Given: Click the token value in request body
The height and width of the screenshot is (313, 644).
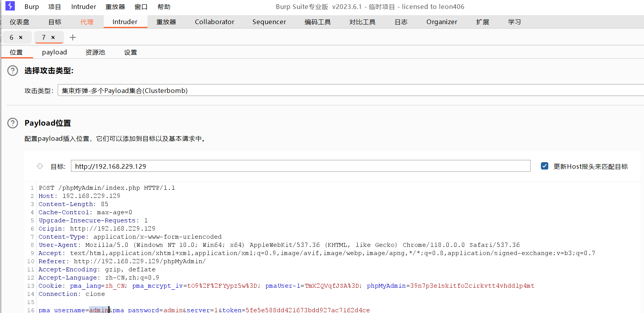Looking at the screenshot, I should click(308, 310).
